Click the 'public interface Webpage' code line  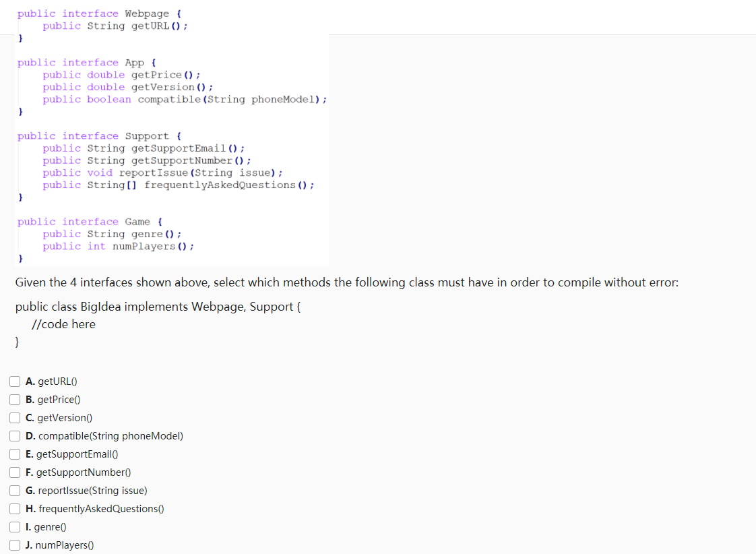pos(99,13)
